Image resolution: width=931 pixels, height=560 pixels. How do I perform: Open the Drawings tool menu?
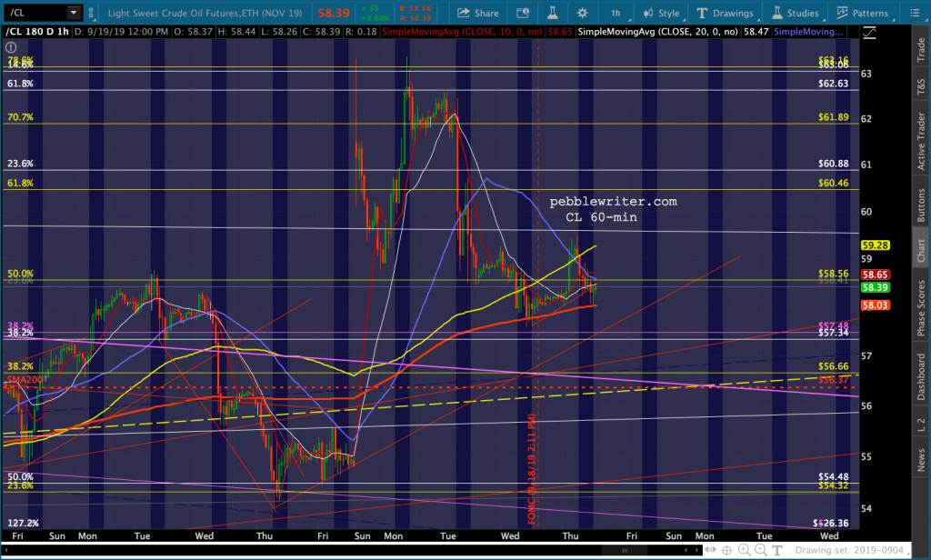click(x=726, y=13)
